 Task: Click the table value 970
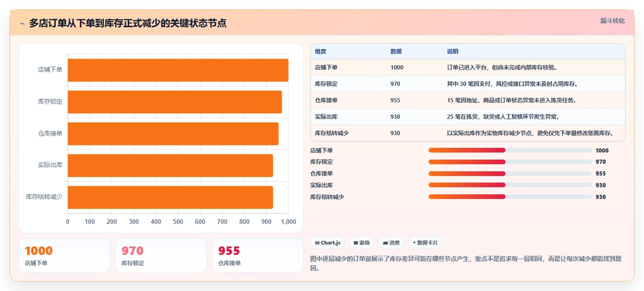pos(395,84)
